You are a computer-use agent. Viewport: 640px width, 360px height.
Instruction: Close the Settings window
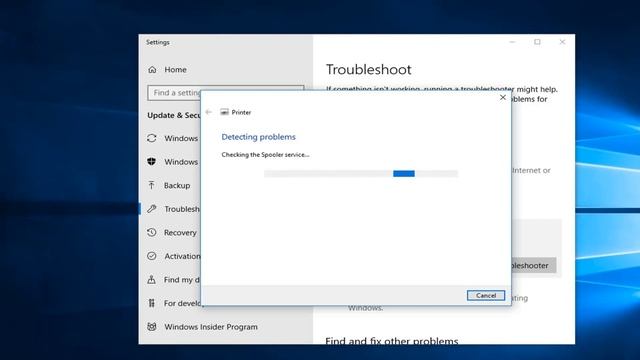(562, 42)
